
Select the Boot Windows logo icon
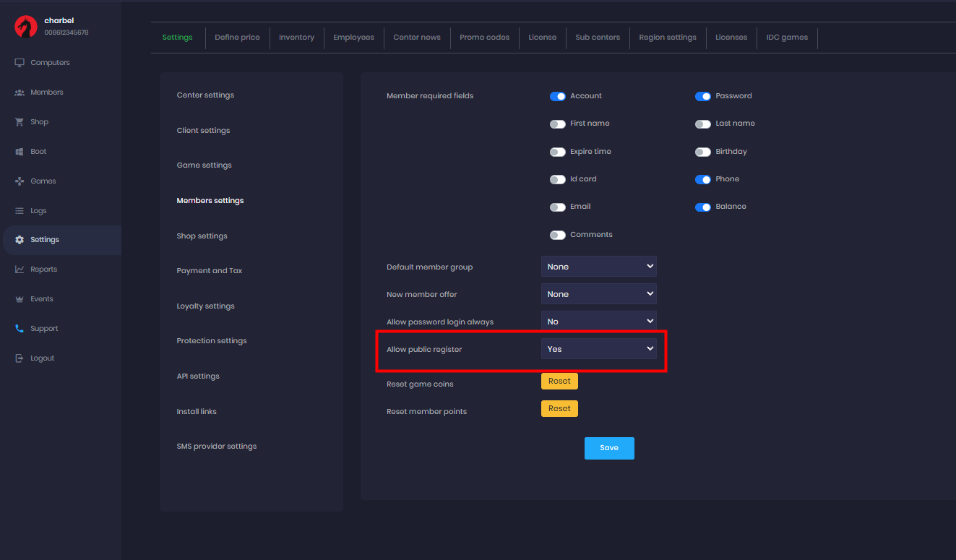click(x=20, y=152)
